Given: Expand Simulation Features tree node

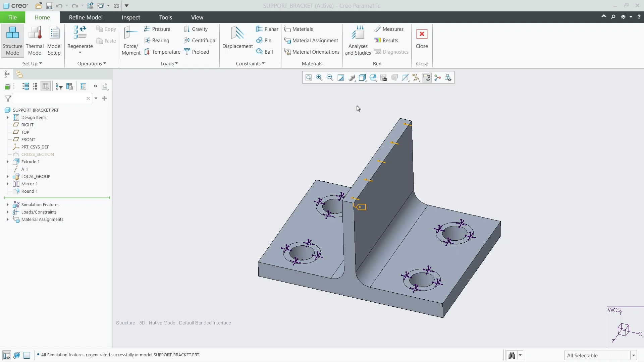Looking at the screenshot, I should tap(7, 205).
